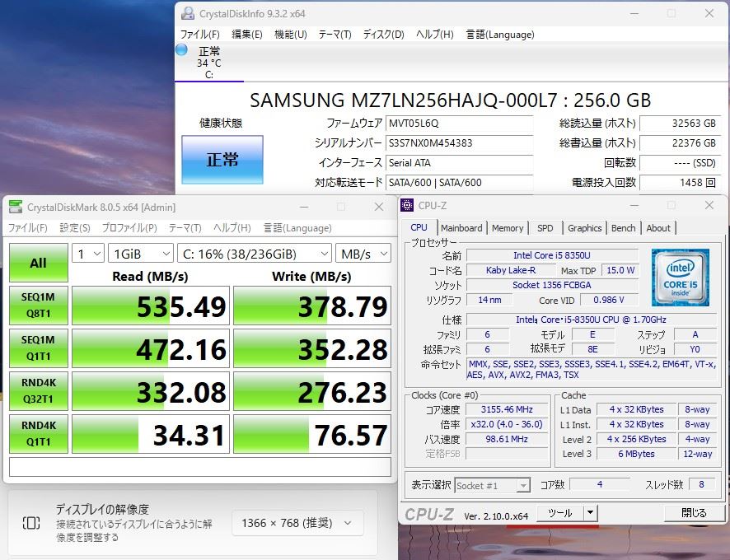Image resolution: width=730 pixels, height=560 pixels.
Task: Click the SATA/600 transfer mode field
Action: [x=460, y=183]
